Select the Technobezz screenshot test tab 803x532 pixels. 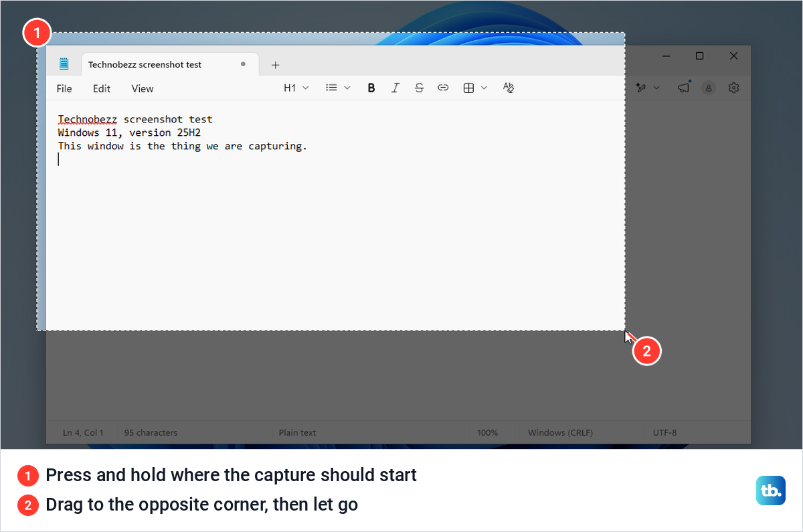coord(169,65)
